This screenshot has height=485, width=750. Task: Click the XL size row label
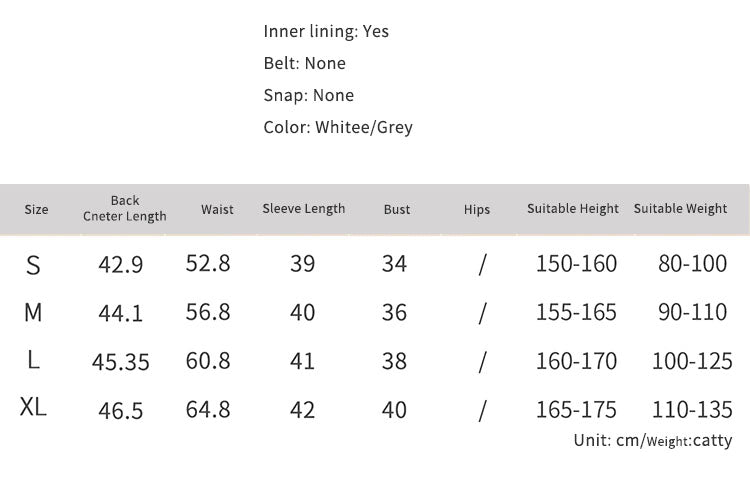[33, 407]
